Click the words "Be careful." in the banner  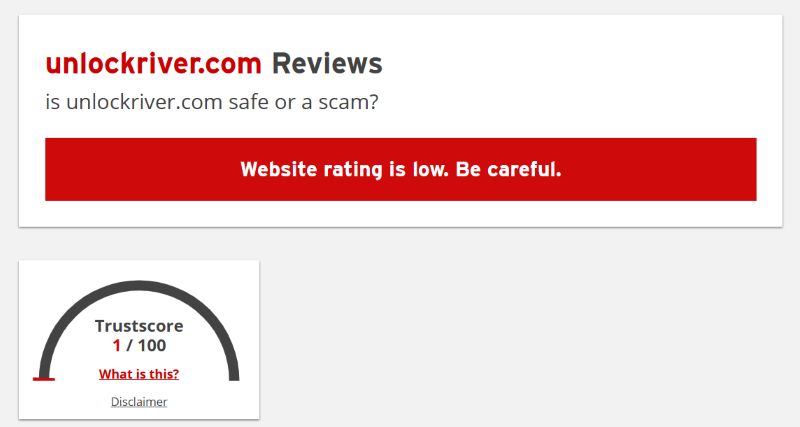click(x=508, y=169)
